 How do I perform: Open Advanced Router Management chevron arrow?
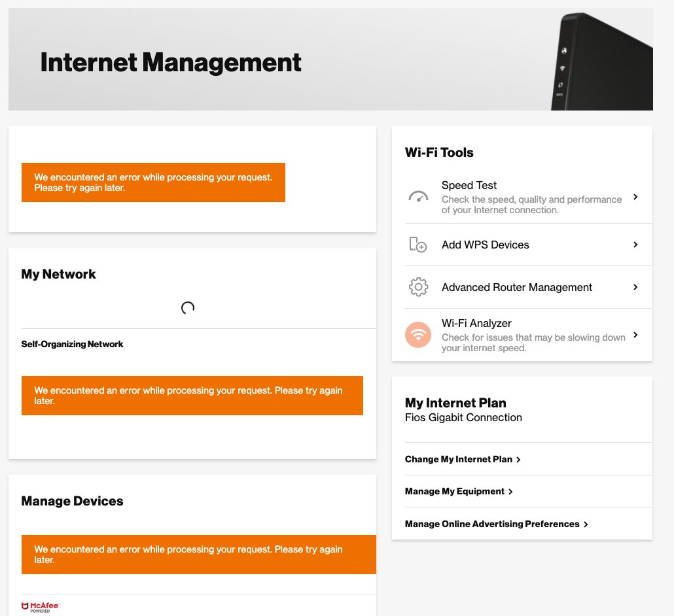coord(635,287)
